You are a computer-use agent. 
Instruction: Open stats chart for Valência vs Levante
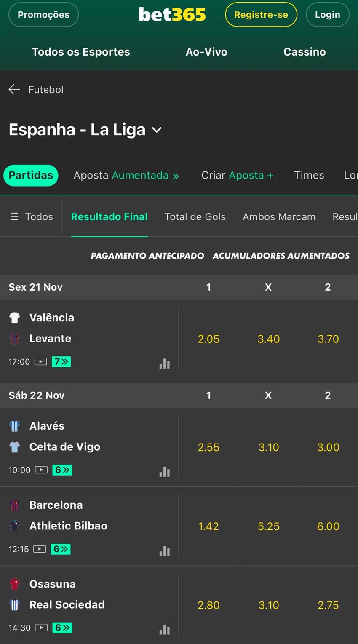click(x=164, y=363)
